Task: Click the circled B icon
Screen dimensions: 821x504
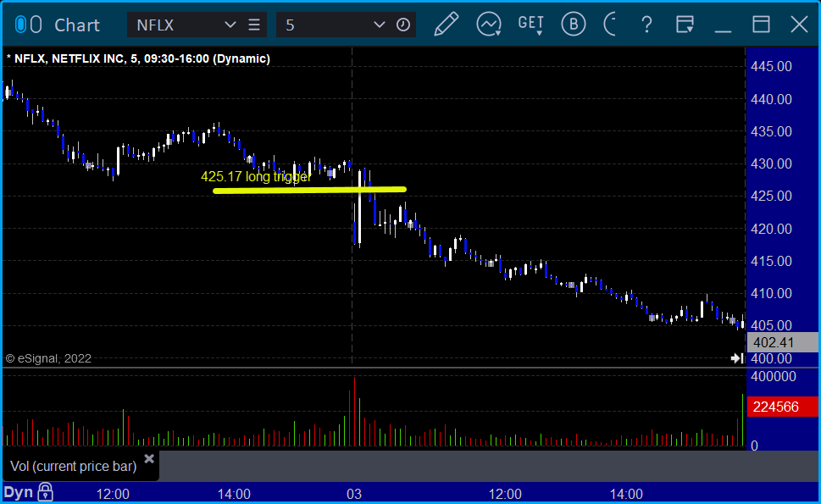Action: (x=574, y=24)
